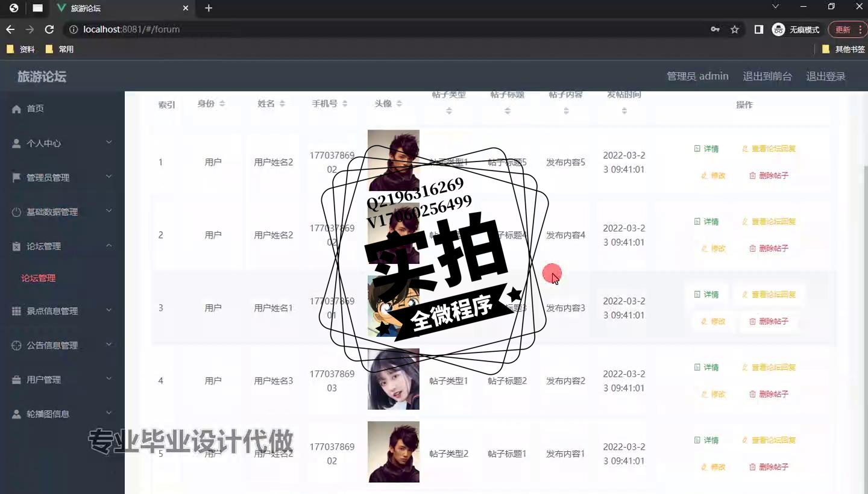Viewport: 868px width, 494px height.
Task: Click the 论坛管理 clipboard icon
Action: tap(16, 246)
